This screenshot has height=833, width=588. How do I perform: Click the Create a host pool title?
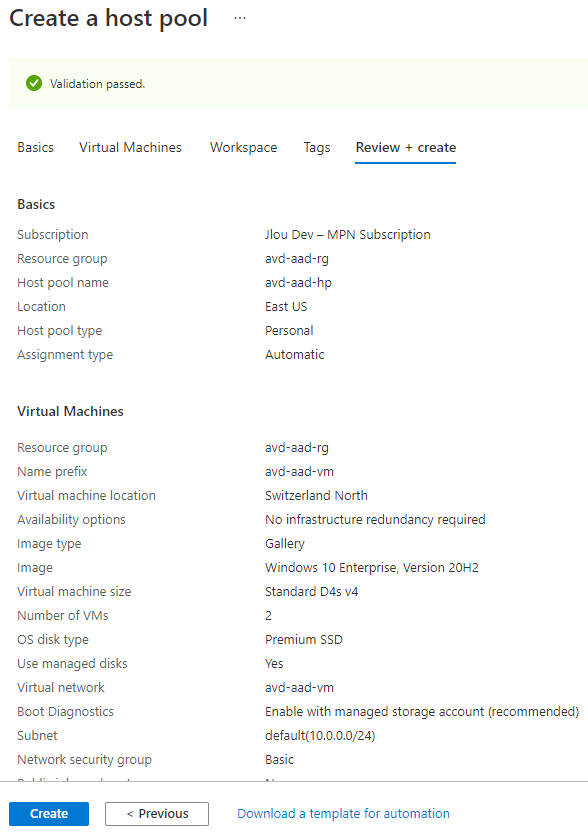point(108,18)
